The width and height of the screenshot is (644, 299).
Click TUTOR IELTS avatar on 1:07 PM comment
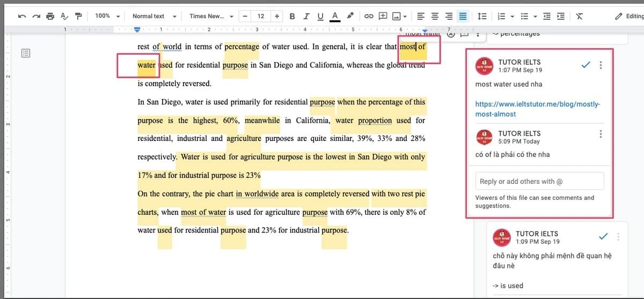485,66
